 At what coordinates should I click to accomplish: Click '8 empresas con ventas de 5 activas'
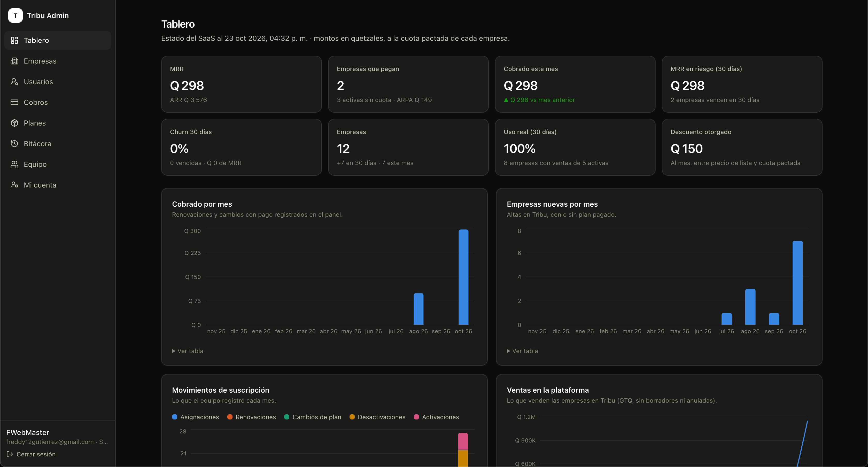point(556,163)
